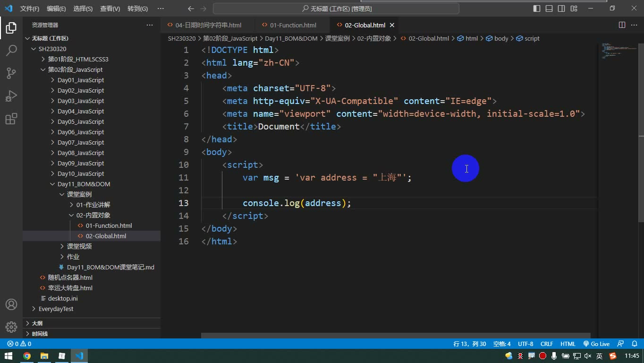Click Go Live in status bar
This screenshot has height=363, width=644.
point(596,344)
